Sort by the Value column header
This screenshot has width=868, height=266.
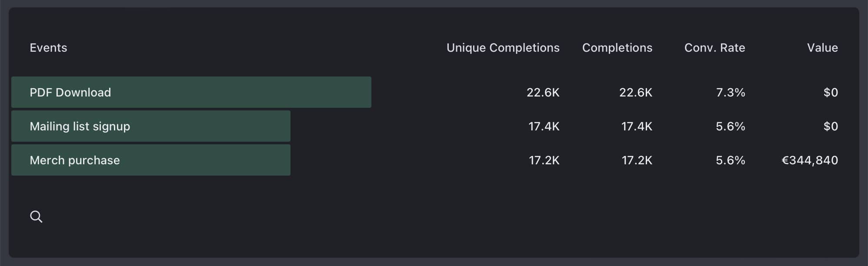822,48
